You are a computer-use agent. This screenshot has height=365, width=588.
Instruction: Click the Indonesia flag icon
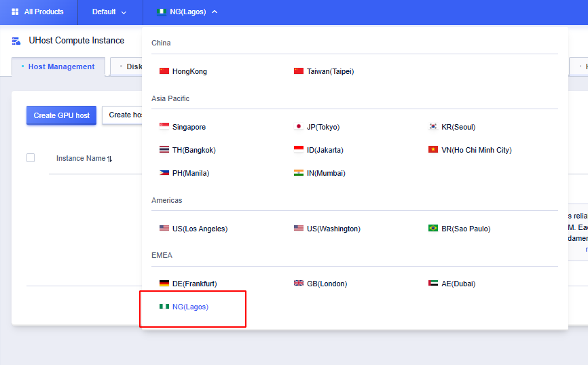pyautogui.click(x=299, y=149)
